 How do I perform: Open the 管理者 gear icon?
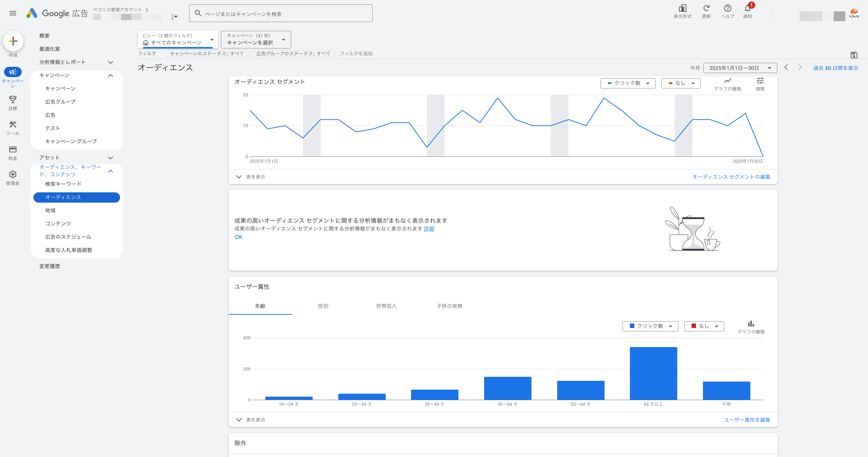coord(13,174)
